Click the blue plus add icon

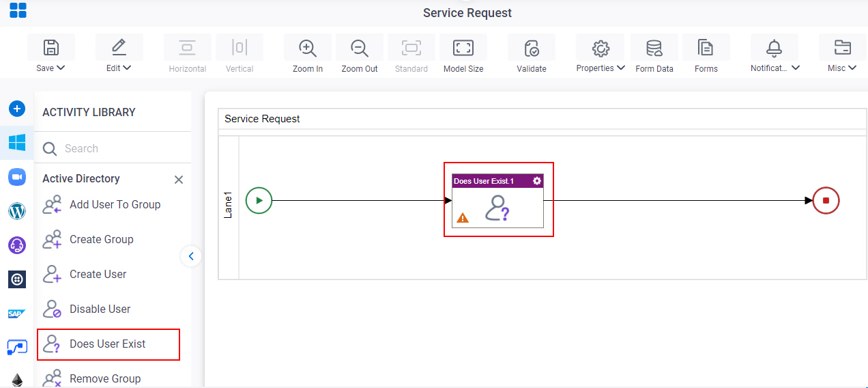point(17,109)
